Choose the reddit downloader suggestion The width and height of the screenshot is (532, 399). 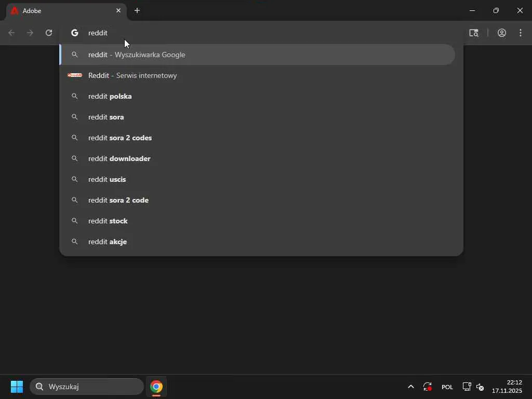[257, 158]
